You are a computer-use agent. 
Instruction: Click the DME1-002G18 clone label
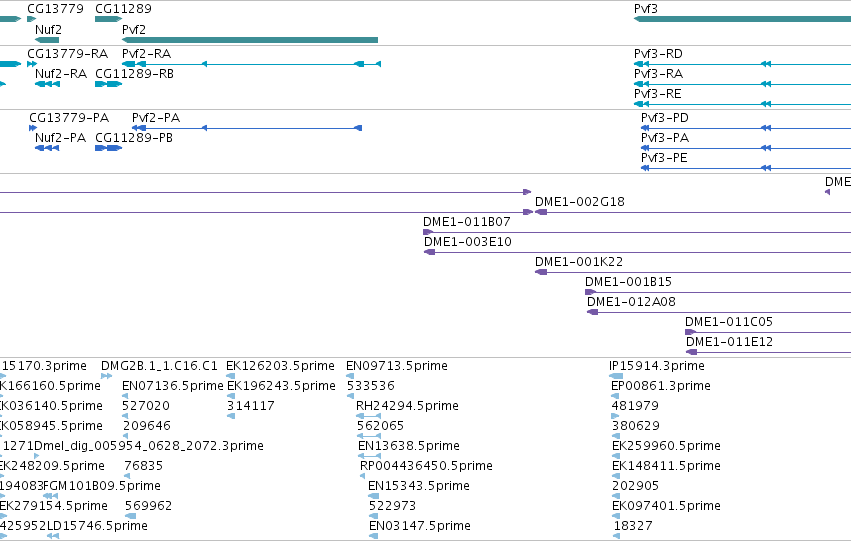580,202
